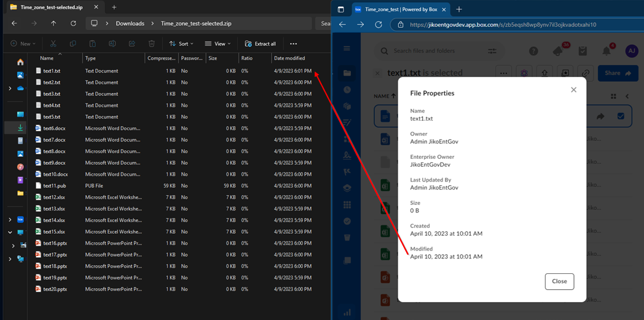
Task: Open Box Canvas layers icon in sidebar
Action: (x=347, y=188)
